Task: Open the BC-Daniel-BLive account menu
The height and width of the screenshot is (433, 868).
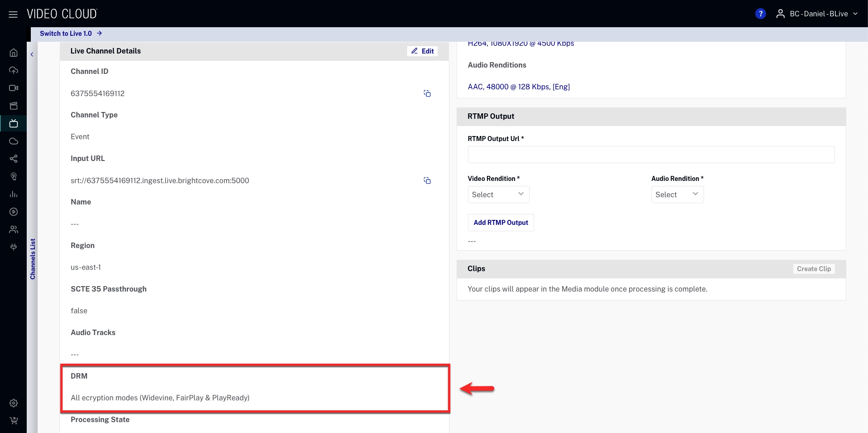Action: pos(817,14)
